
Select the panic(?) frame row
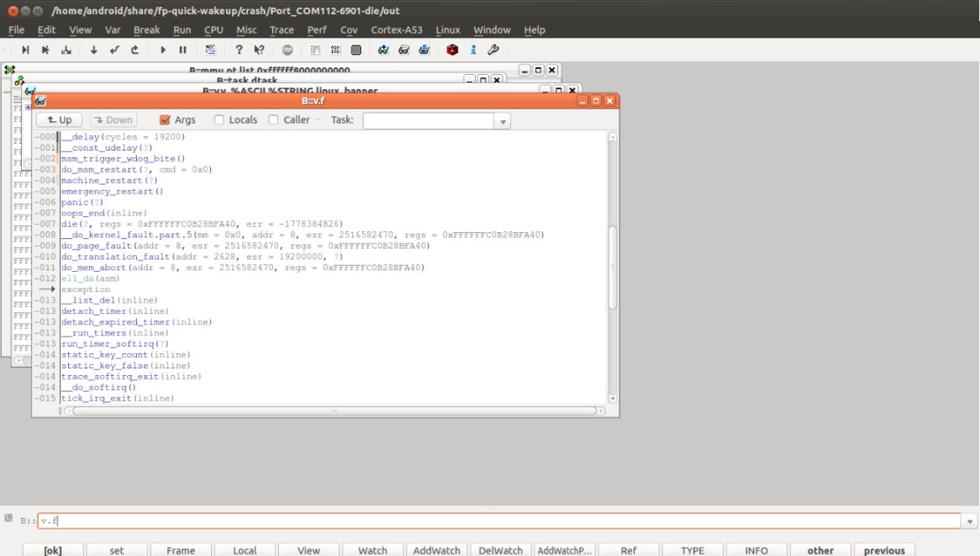pos(82,202)
